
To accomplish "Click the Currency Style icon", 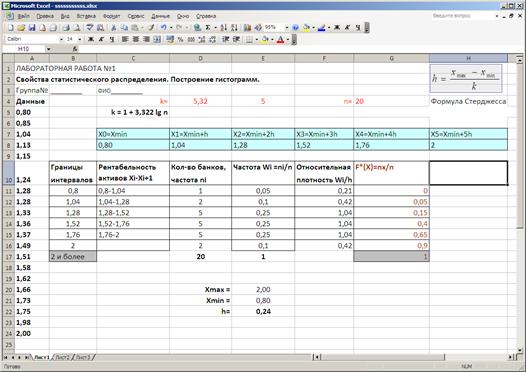I will pyautogui.click(x=170, y=40).
